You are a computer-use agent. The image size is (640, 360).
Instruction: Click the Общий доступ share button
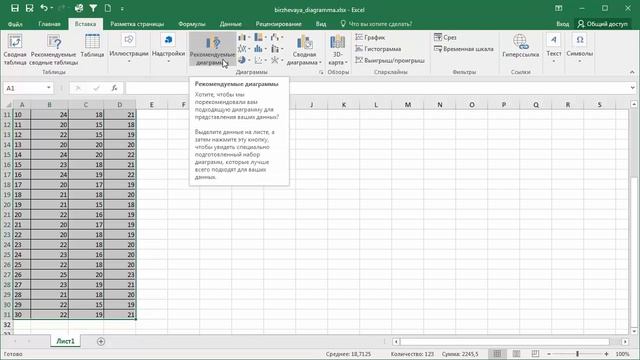coord(602,24)
